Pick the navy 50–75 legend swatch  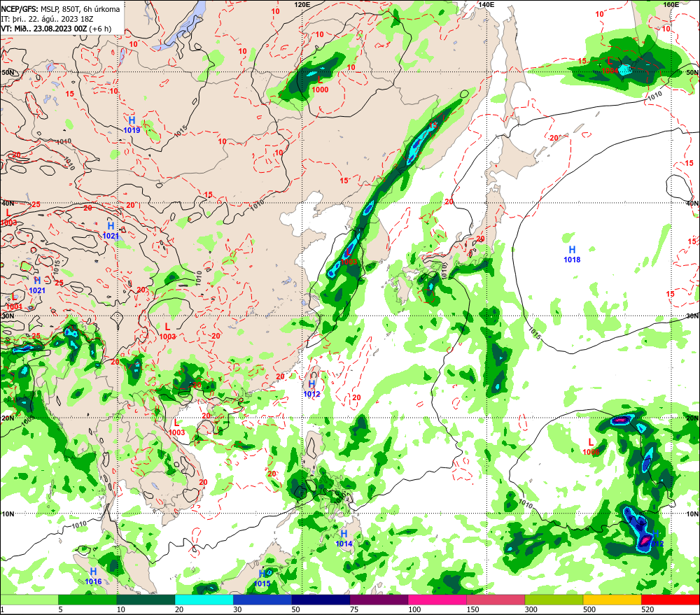[x=321, y=600]
